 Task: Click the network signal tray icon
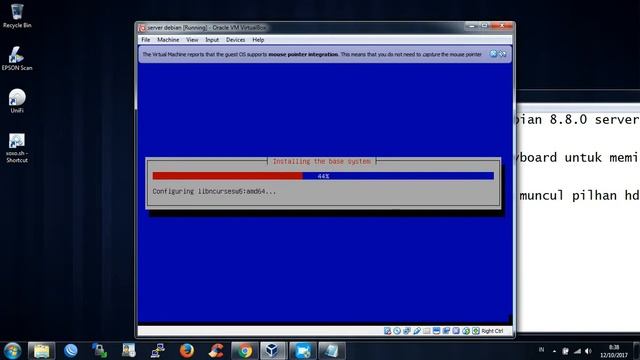click(577, 351)
